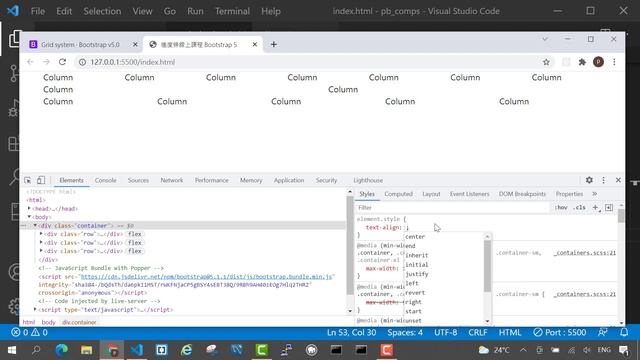Open first _containers.scss:21 source link
Image resolution: width=640 pixels, height=360 pixels.
click(x=584, y=253)
